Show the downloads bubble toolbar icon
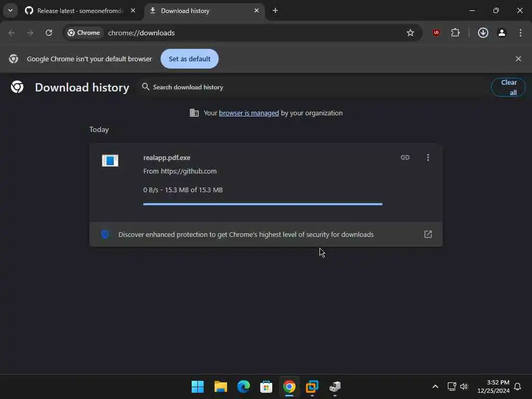532x399 pixels. (x=483, y=33)
